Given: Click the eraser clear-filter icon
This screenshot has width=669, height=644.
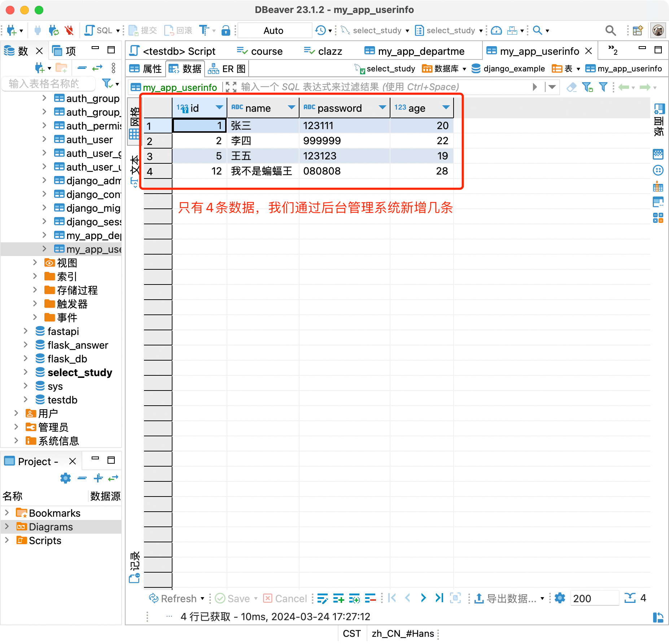Looking at the screenshot, I should point(572,87).
